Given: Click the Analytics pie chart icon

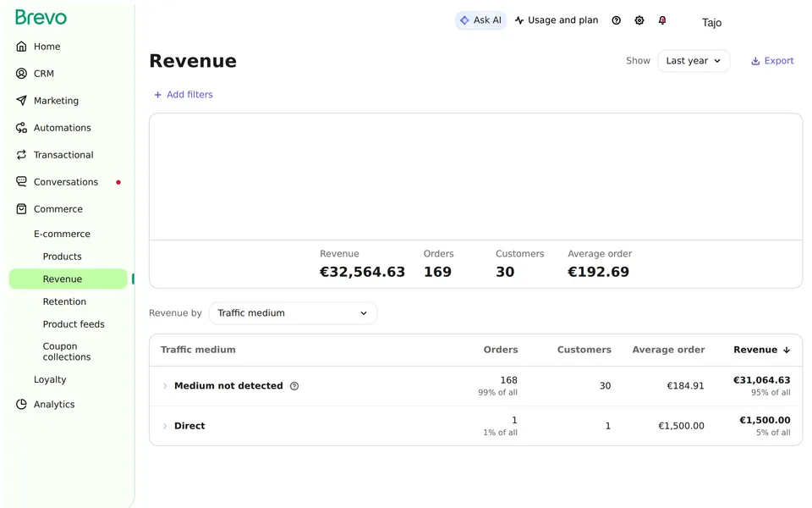Looking at the screenshot, I should pyautogui.click(x=21, y=405).
